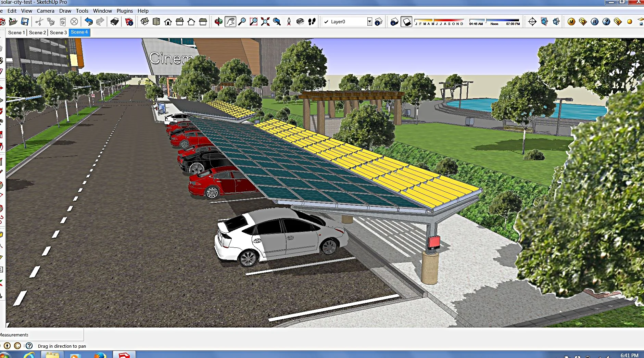
Task: Click the red-outlined house plugin icon
Action: (x=544, y=22)
